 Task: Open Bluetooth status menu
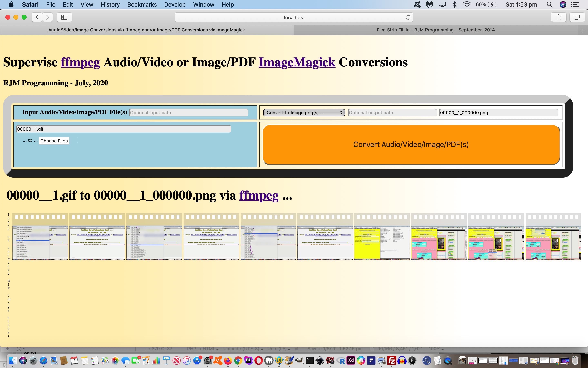[x=455, y=5]
